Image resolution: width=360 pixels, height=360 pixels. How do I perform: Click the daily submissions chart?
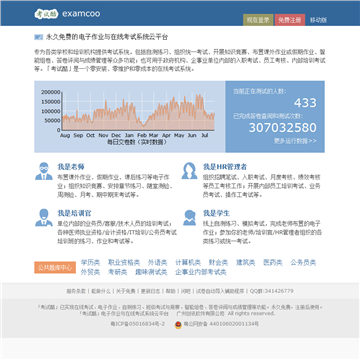[x=130, y=116]
